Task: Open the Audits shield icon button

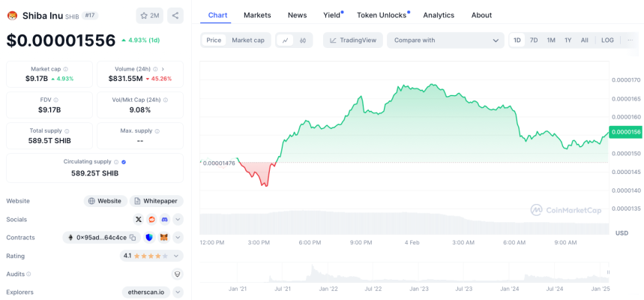Action: coord(178,274)
